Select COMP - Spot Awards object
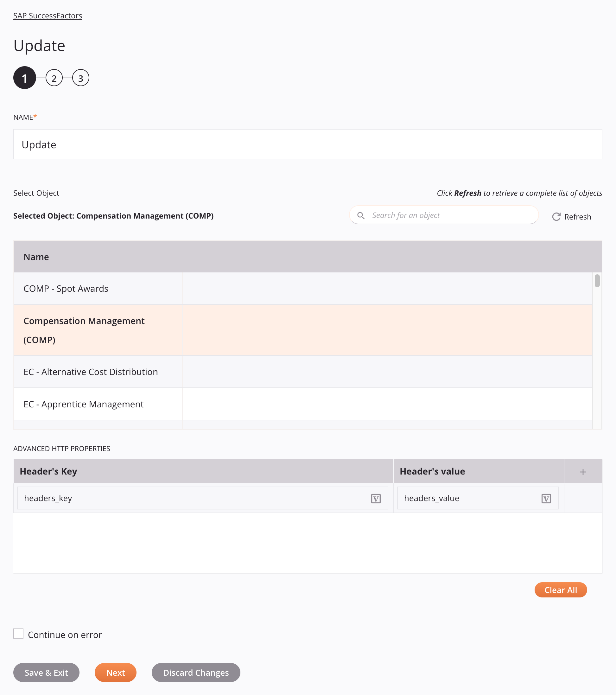This screenshot has width=616, height=695. [x=66, y=288]
